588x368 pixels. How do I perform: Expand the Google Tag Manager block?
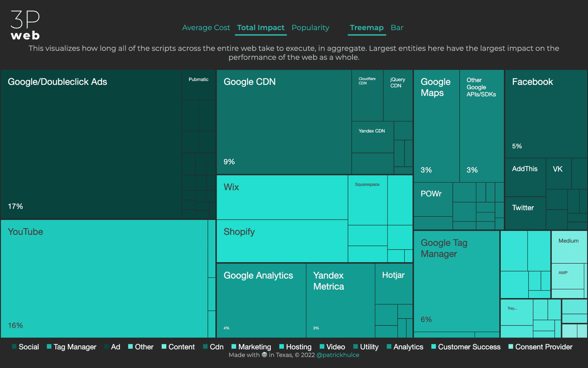pos(455,280)
